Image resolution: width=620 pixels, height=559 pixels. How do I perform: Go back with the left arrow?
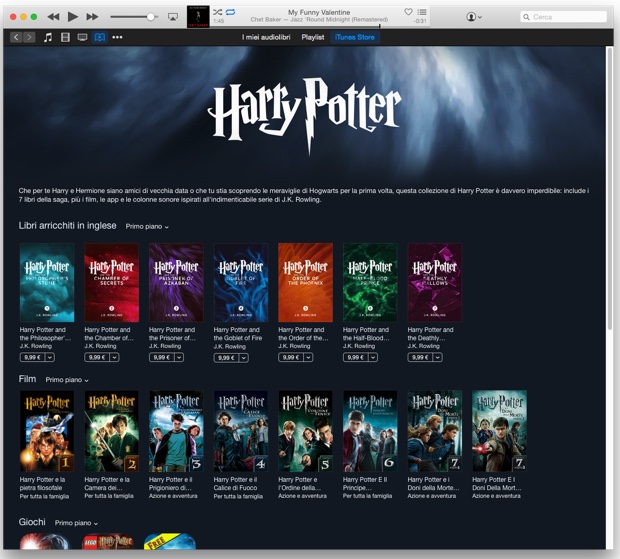pos(16,37)
